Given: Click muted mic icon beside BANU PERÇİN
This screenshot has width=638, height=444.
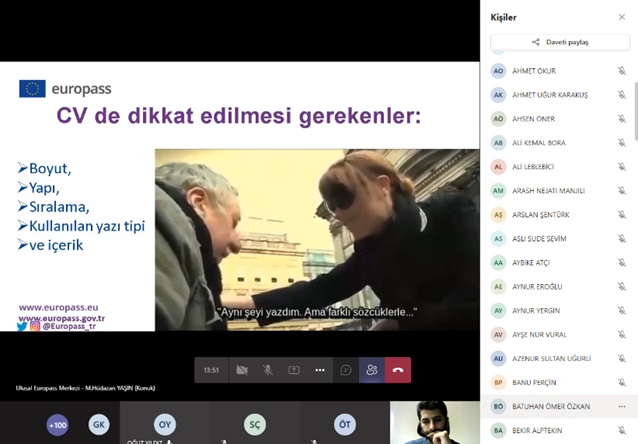Looking at the screenshot, I should pyautogui.click(x=622, y=383).
